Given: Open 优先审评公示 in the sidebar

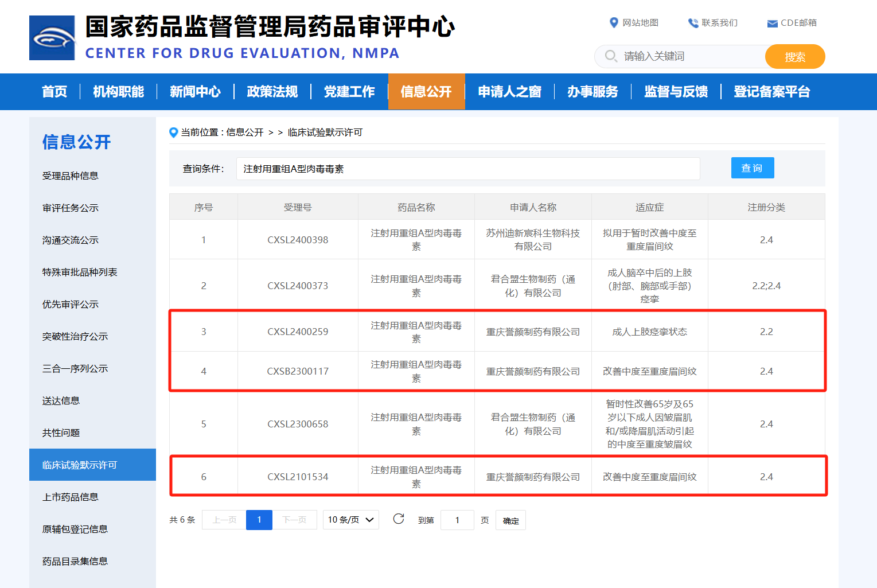Looking at the screenshot, I should click(70, 304).
